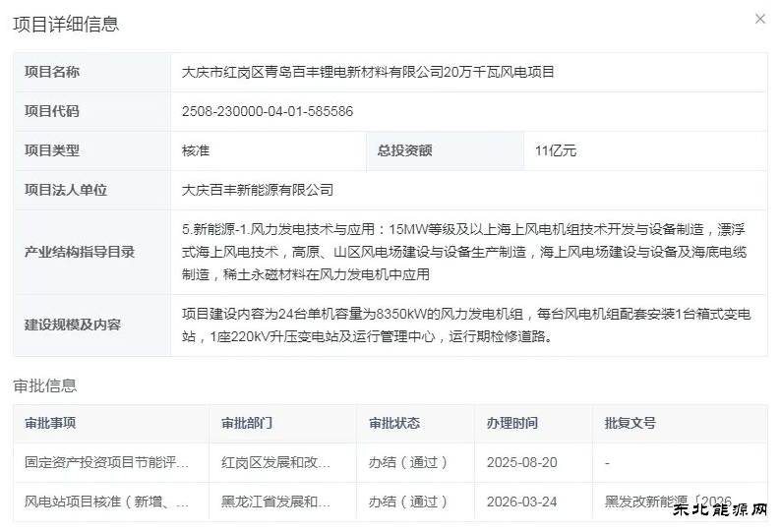Select the project name text for 20万千瓦风电项目
This screenshot has height=532, width=781.
point(368,72)
